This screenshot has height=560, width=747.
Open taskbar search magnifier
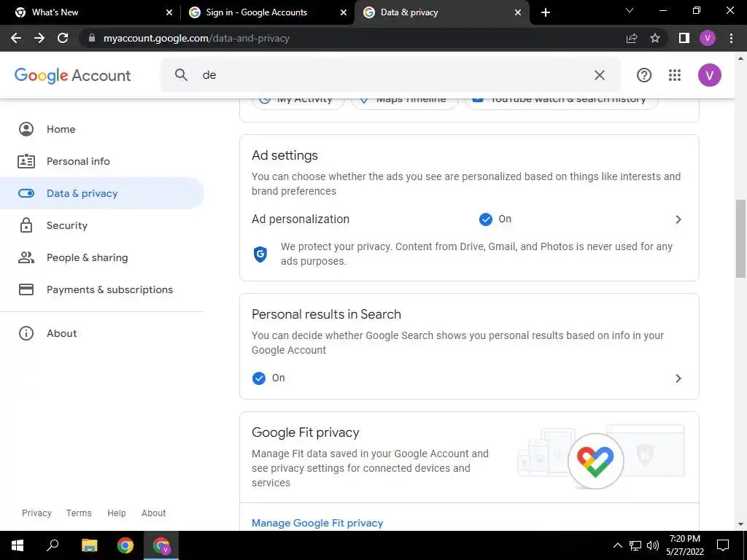point(53,545)
